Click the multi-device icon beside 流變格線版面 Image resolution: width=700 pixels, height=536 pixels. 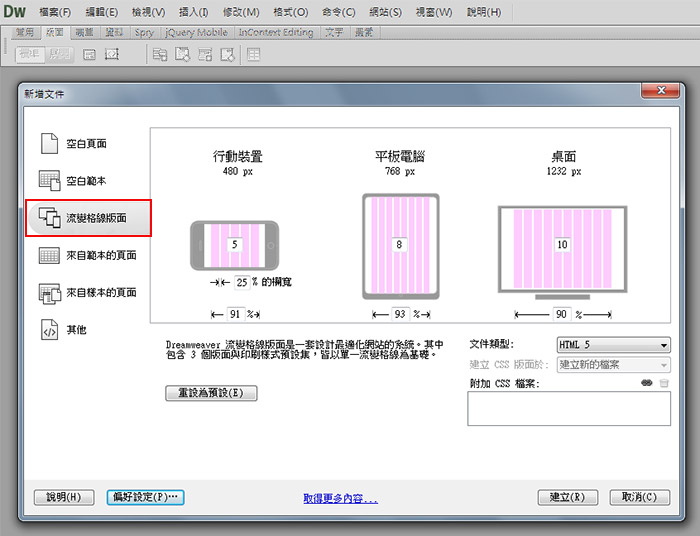pyautogui.click(x=50, y=217)
